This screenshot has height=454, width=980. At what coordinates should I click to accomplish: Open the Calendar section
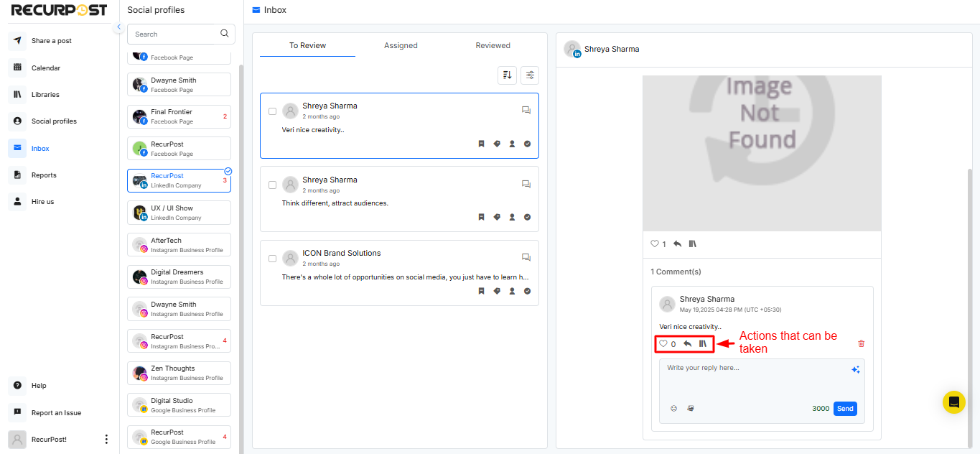[45, 68]
